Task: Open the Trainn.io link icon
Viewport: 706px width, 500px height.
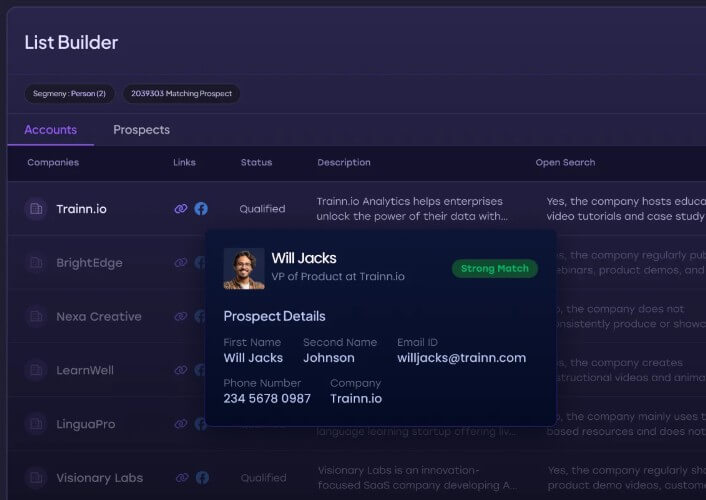Action: [181, 209]
